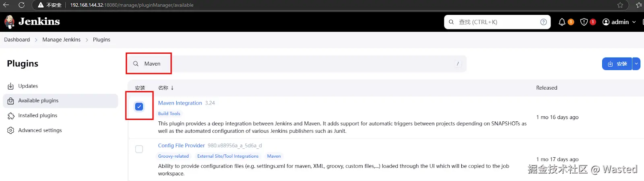Click the 安装 column header
The height and width of the screenshot is (181, 644).
(140, 88)
